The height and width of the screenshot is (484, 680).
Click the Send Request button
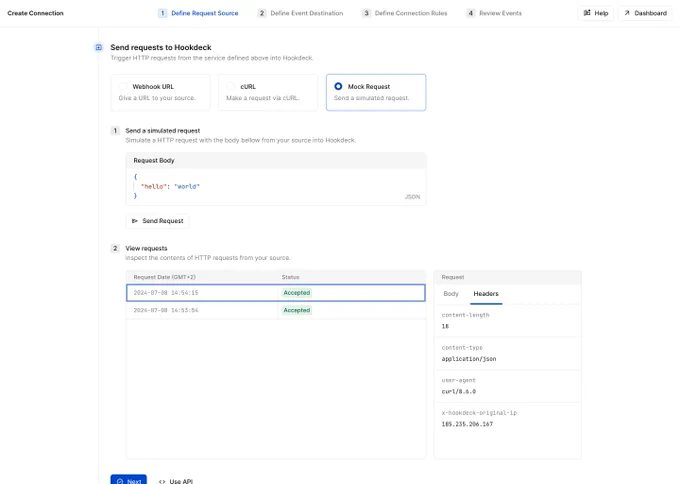[x=157, y=221]
